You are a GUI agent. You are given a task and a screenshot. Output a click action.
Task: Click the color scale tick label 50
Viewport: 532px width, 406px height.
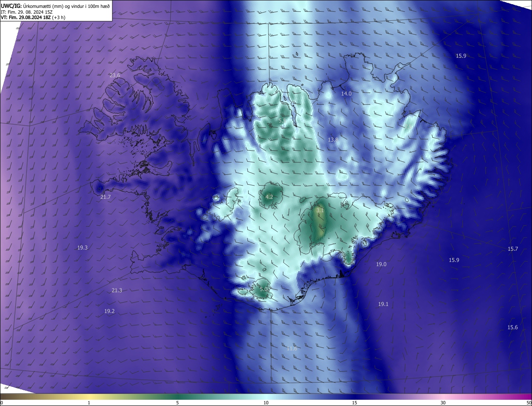tap(529, 403)
